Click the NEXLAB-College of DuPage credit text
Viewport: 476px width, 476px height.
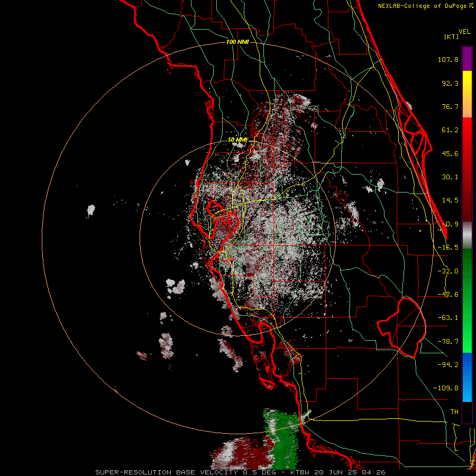(425, 6)
